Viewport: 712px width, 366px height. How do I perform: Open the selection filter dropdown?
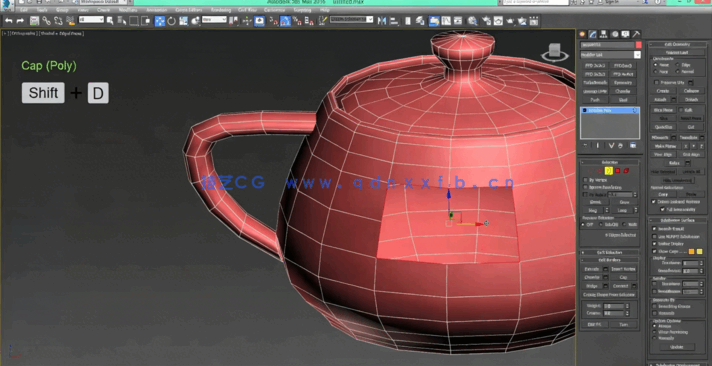point(91,20)
